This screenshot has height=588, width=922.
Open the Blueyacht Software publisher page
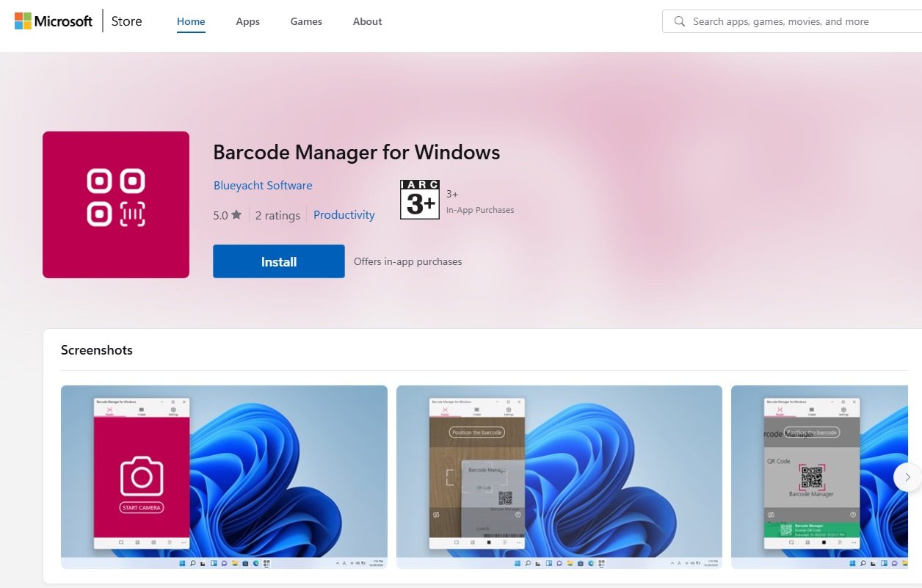(263, 185)
